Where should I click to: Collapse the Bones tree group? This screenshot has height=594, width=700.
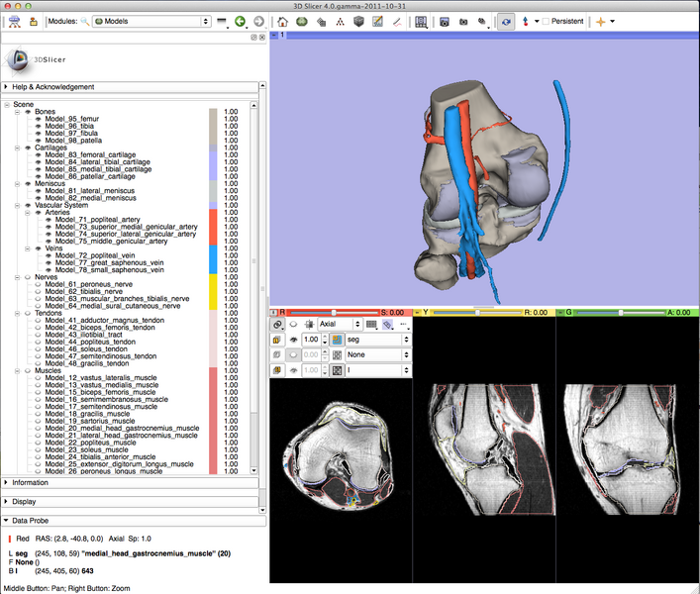[x=18, y=112]
